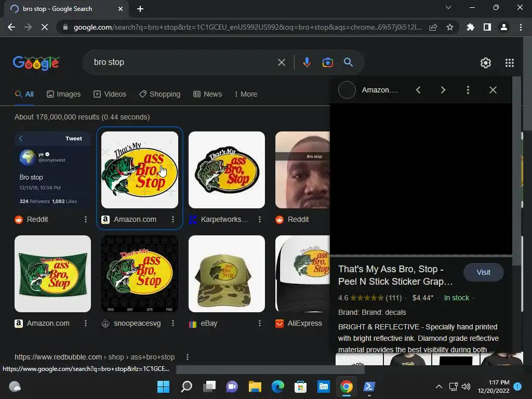Open Google quick settings gear
The height and width of the screenshot is (399, 532).
[486, 63]
